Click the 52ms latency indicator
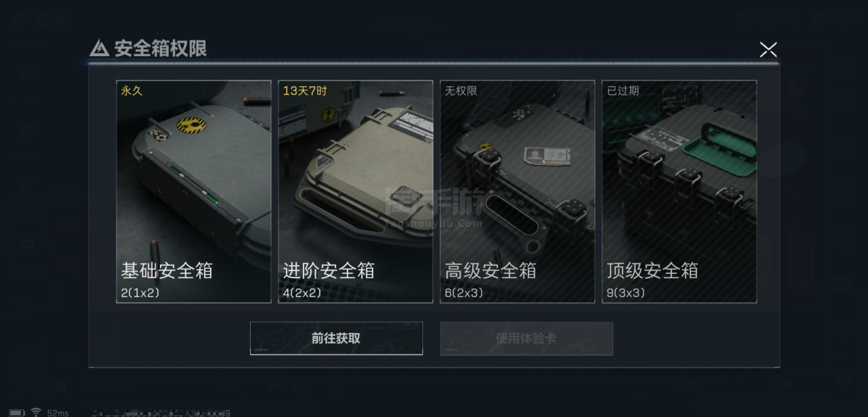868x417 pixels. (x=58, y=413)
